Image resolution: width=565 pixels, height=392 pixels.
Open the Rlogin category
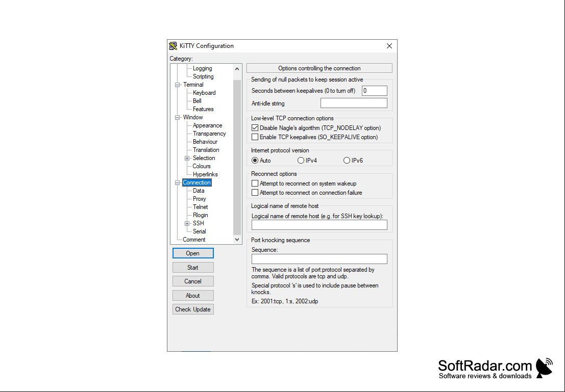click(x=200, y=215)
